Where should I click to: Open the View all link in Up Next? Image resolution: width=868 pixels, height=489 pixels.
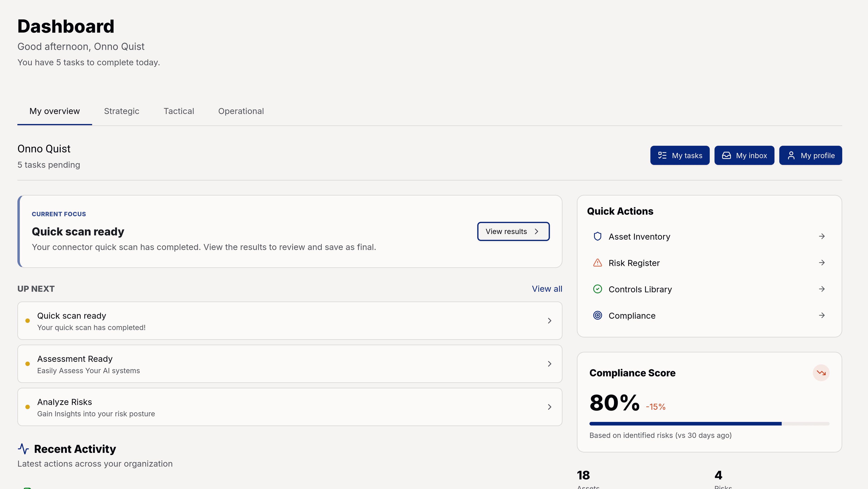[x=547, y=289]
